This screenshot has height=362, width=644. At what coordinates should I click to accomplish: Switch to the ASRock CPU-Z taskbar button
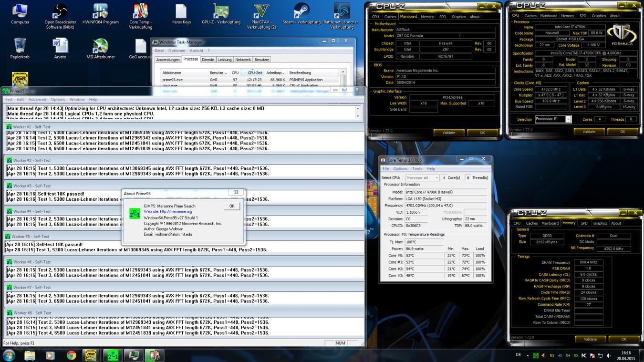pos(92,355)
